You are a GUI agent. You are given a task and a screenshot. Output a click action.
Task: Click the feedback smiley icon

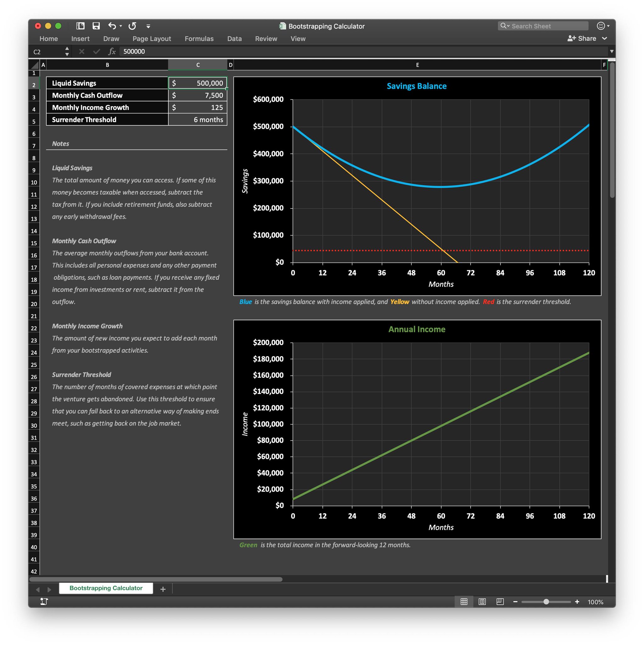coord(601,26)
